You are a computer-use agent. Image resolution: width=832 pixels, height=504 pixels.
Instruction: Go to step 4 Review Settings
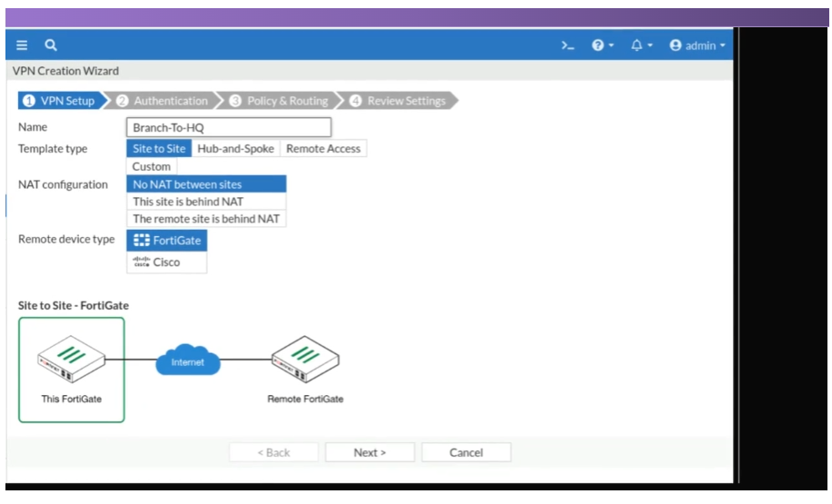tap(401, 101)
